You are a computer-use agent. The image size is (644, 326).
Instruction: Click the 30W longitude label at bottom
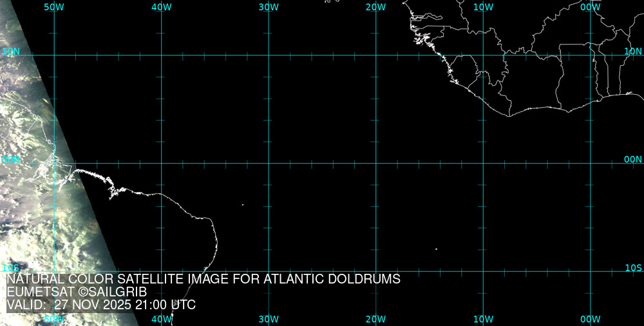pos(269,319)
